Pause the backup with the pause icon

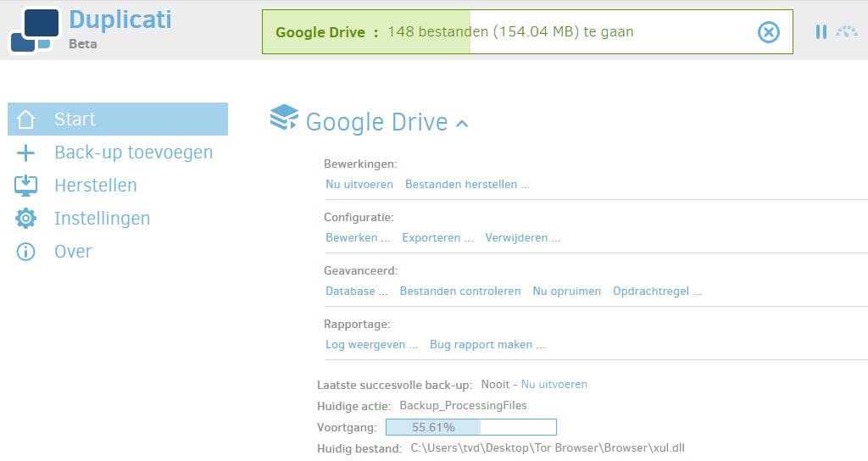(x=821, y=31)
